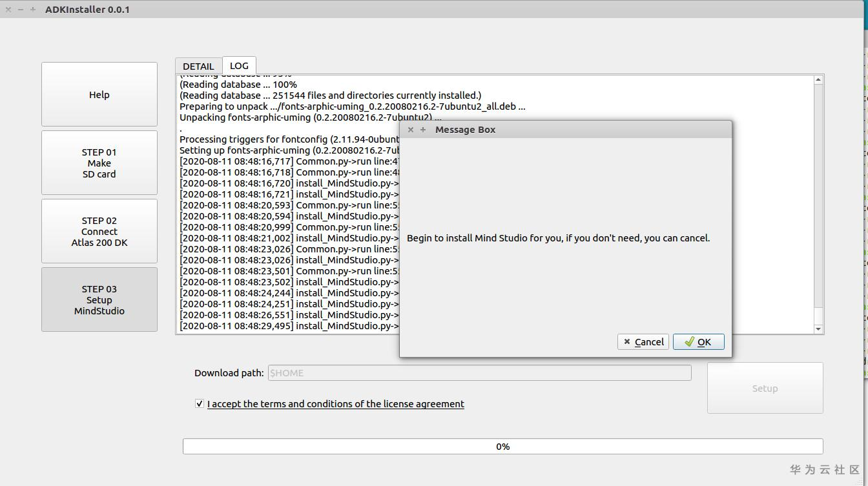The height and width of the screenshot is (486, 868).
Task: Go to STEP 02 Connect Atlas 200 DK
Action: point(99,231)
